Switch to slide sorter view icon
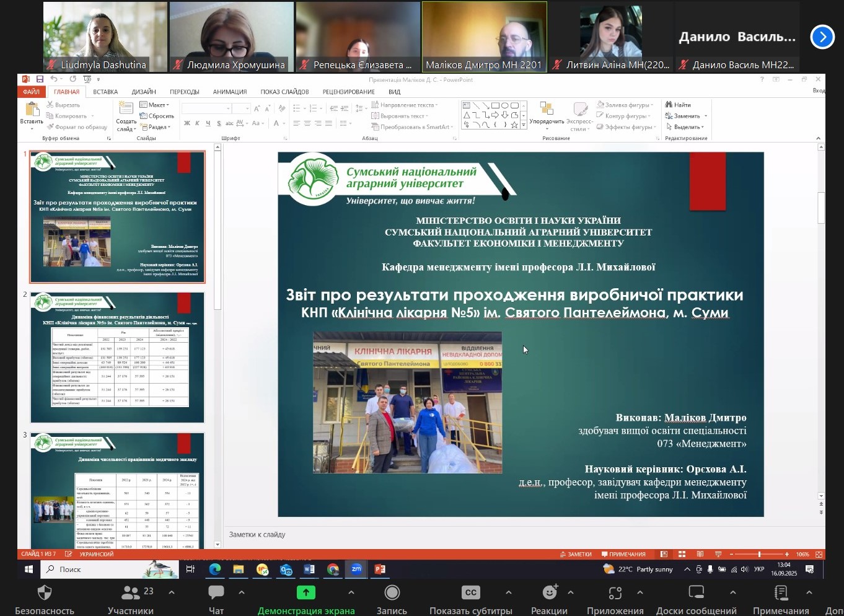Image resolution: width=844 pixels, height=616 pixels. point(682,554)
